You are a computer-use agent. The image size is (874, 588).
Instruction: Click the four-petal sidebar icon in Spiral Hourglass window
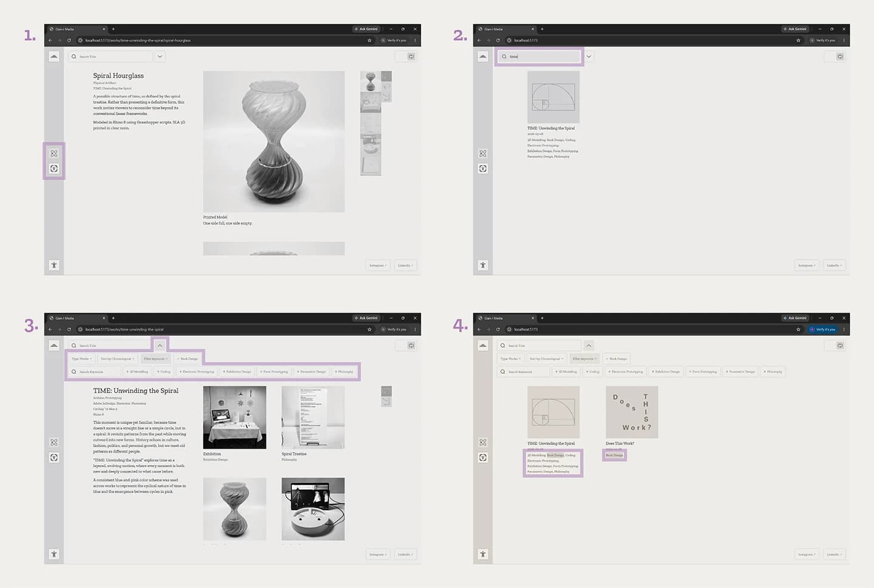[x=54, y=154]
